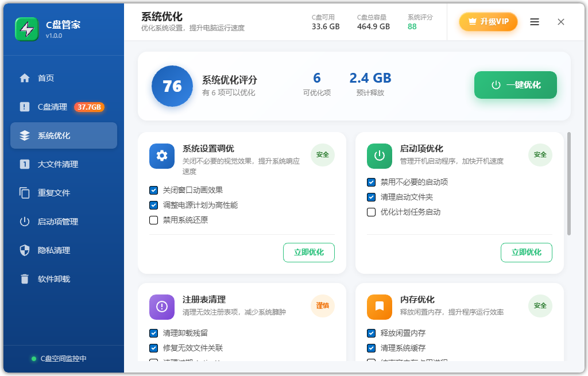Open 大文件清理 page

point(64,164)
